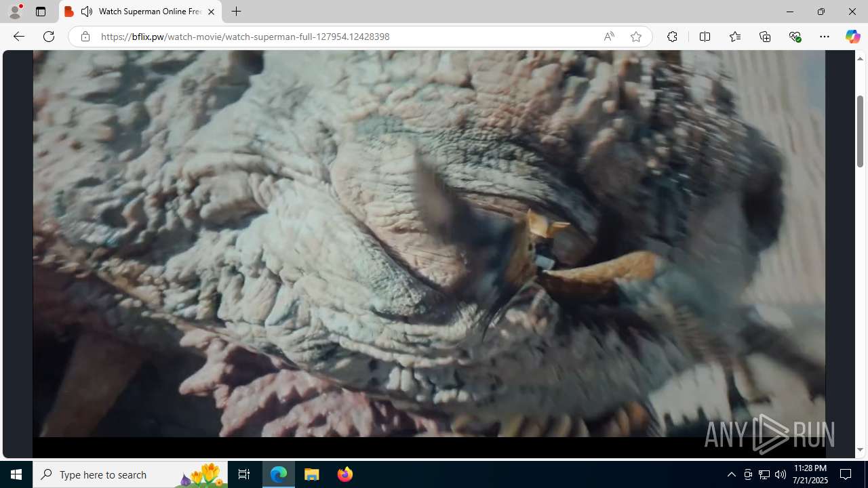Open Settings and more menu

825,37
